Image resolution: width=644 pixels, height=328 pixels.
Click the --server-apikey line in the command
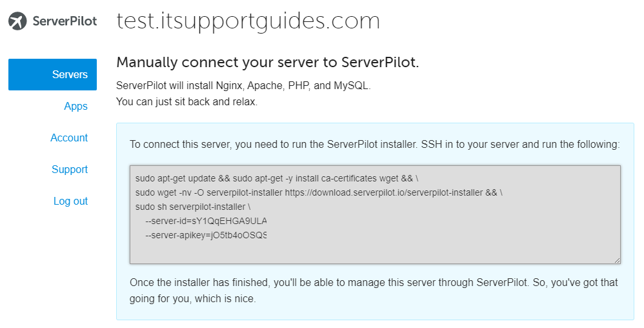(206, 235)
